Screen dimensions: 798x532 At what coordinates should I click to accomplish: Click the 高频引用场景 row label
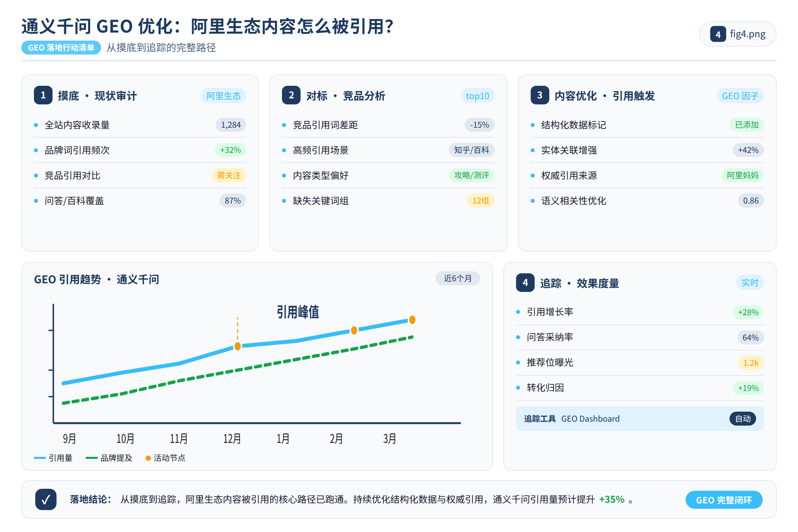tap(321, 150)
